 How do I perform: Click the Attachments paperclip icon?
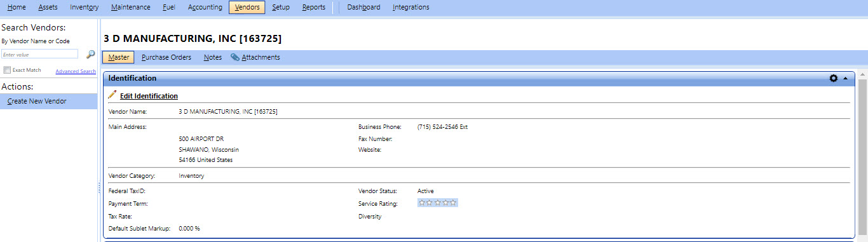(235, 57)
